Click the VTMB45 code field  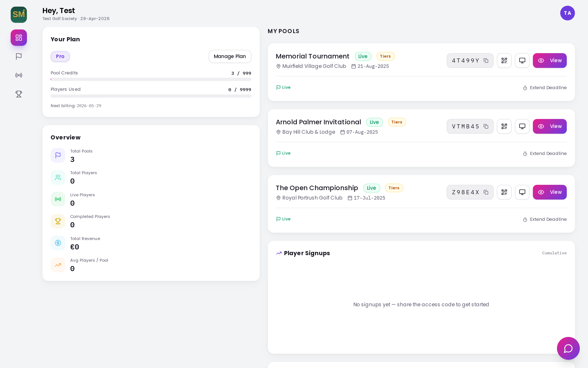coord(470,126)
